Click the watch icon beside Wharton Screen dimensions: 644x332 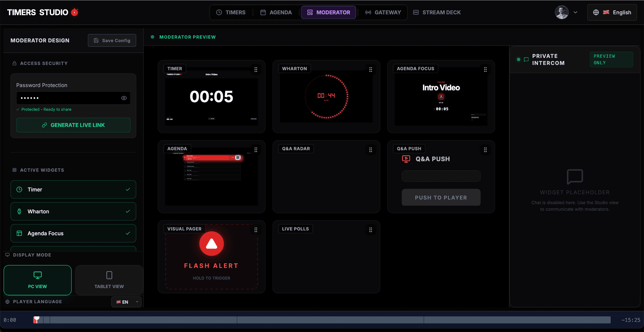(x=19, y=211)
